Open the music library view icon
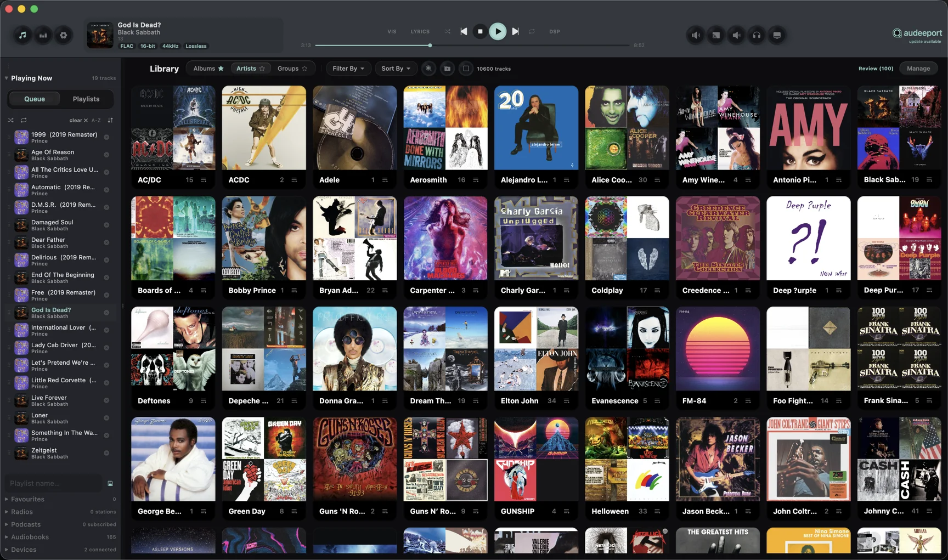 pyautogui.click(x=22, y=35)
